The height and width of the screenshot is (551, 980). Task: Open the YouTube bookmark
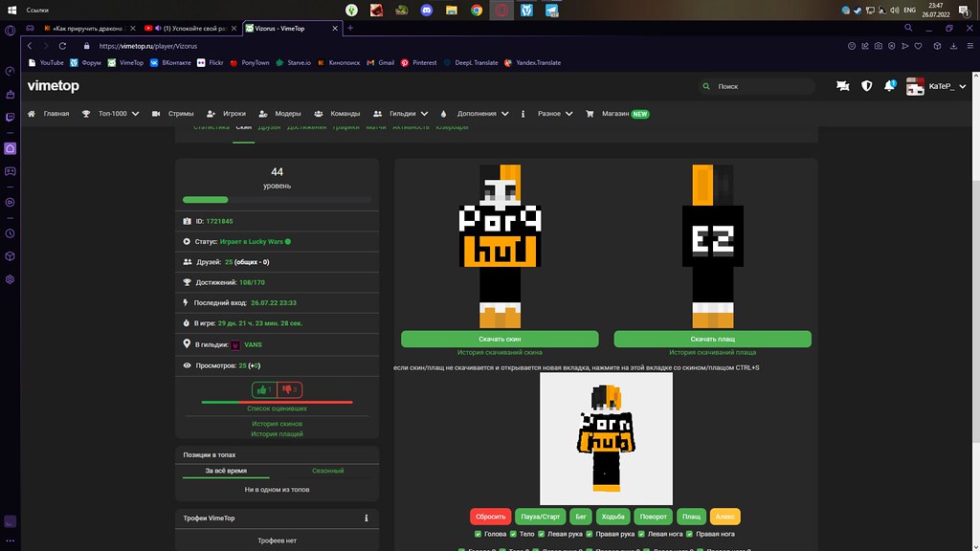[45, 62]
